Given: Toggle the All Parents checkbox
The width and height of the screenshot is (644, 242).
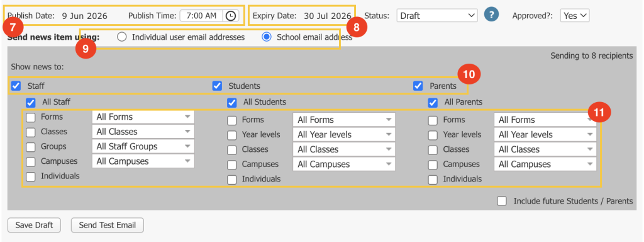Looking at the screenshot, I should [x=433, y=103].
